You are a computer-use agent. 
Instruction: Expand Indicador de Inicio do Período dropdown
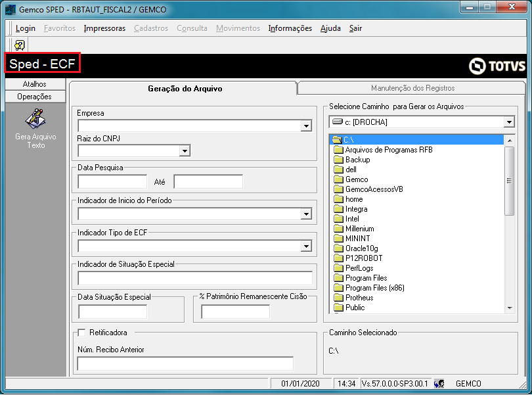306,214
